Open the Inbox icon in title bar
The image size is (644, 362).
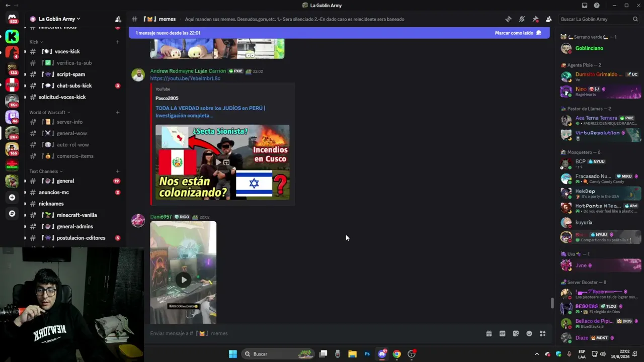tap(585, 6)
